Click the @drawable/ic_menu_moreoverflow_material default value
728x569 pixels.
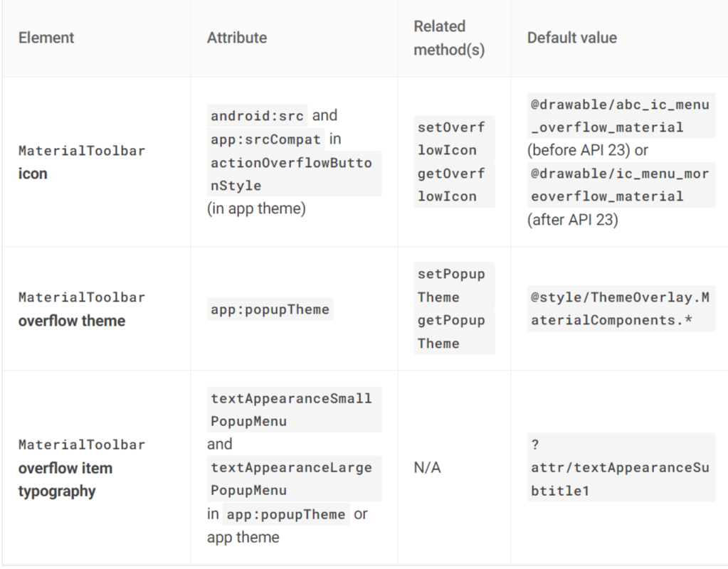pos(619,185)
